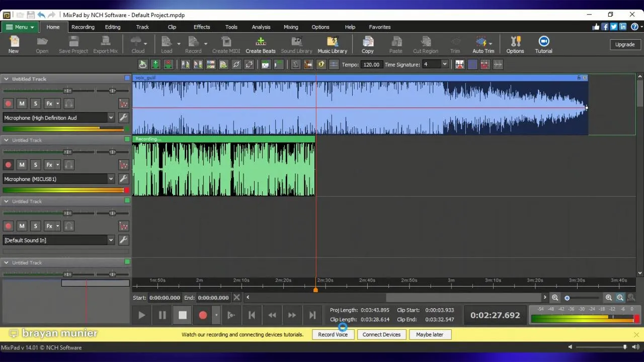The width and height of the screenshot is (644, 362).
Task: Open the Time Signature dropdown
Action: coord(444,64)
